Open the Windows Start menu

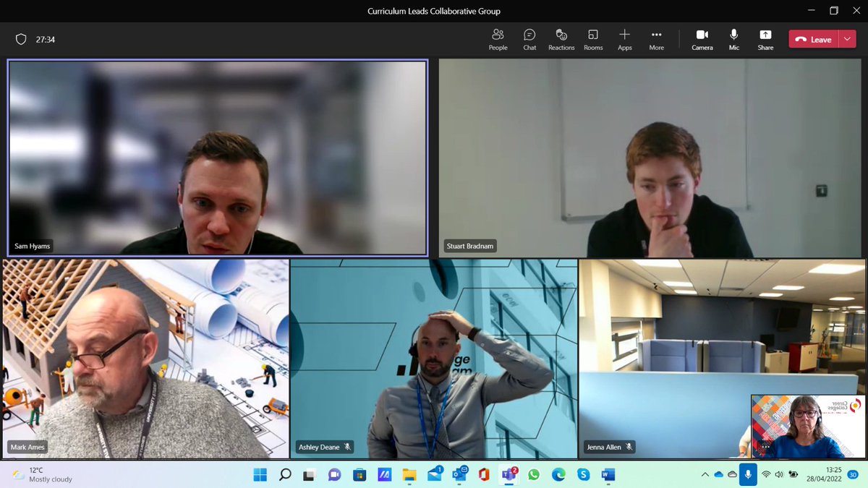260,474
